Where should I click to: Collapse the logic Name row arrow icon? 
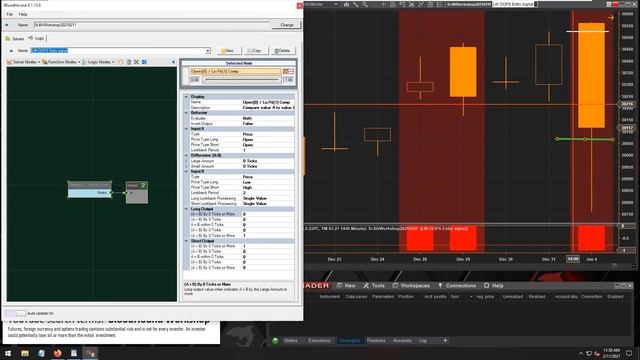click(x=11, y=51)
